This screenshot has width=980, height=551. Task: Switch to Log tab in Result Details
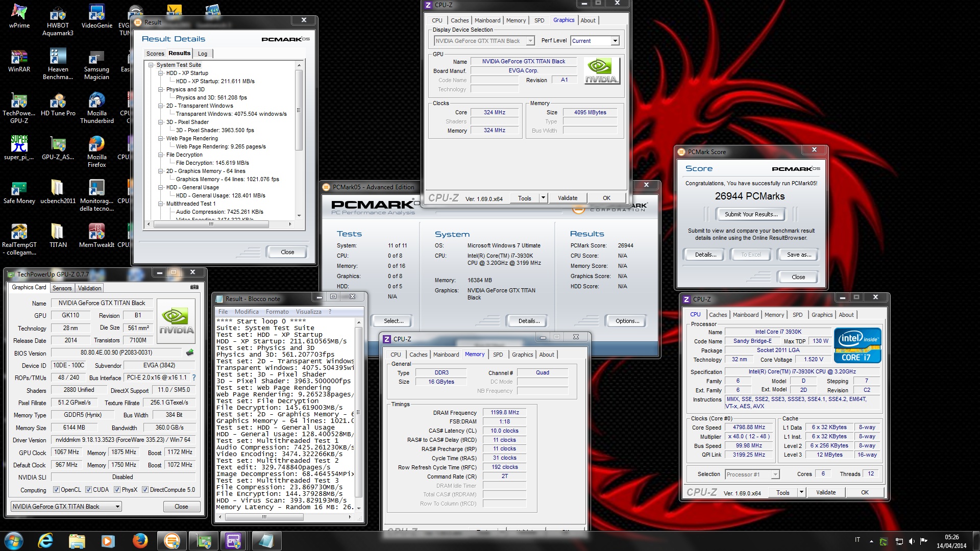point(203,54)
